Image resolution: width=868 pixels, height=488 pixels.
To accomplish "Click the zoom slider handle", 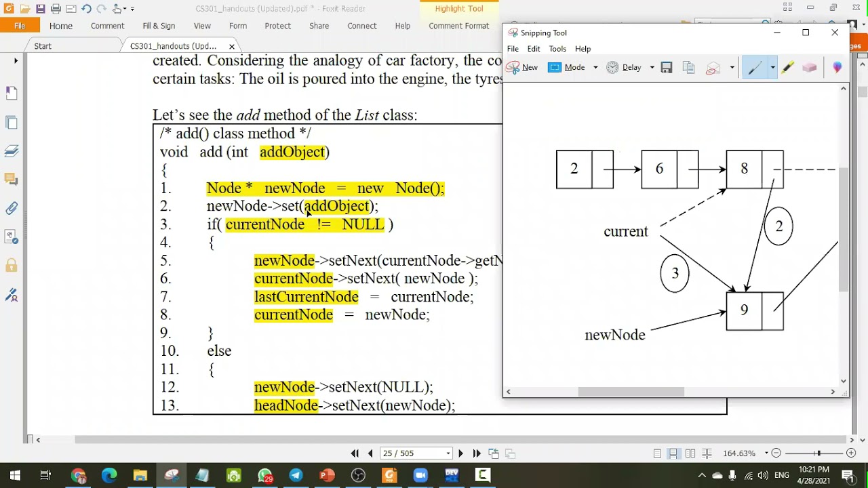I will pyautogui.click(x=818, y=453).
